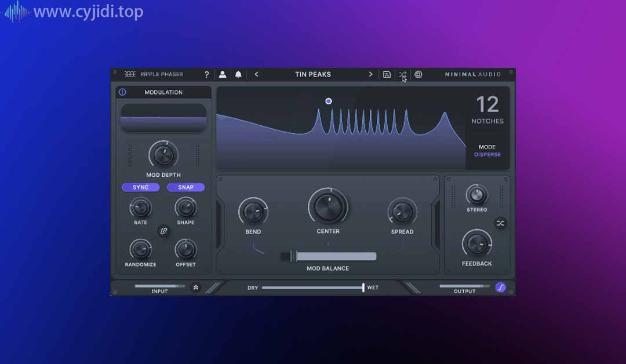The height and width of the screenshot is (364, 626).
Task: Toggle the SYNC button
Action: click(140, 187)
